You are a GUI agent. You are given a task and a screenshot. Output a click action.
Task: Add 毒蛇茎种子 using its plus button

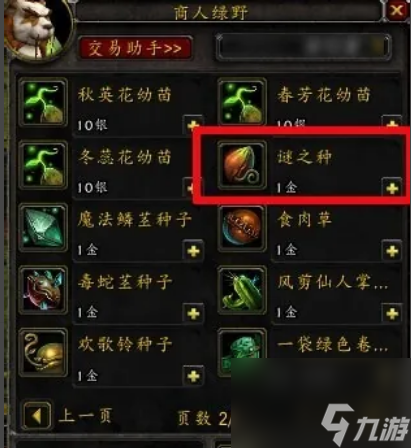[x=193, y=313]
